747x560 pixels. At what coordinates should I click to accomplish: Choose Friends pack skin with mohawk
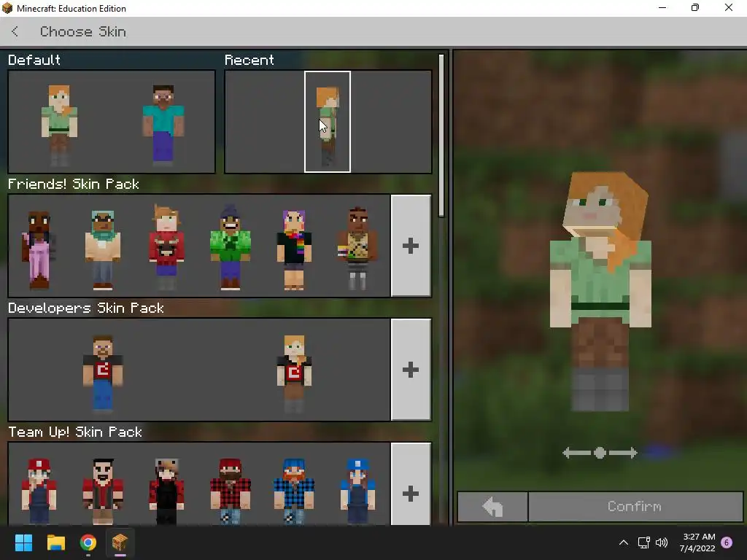coord(357,248)
